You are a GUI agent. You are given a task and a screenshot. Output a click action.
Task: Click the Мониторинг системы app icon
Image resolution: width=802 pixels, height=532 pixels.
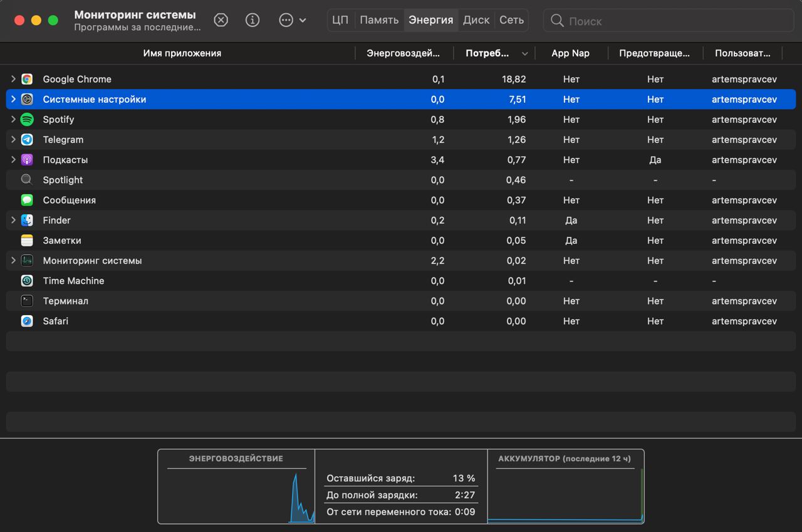(27, 260)
